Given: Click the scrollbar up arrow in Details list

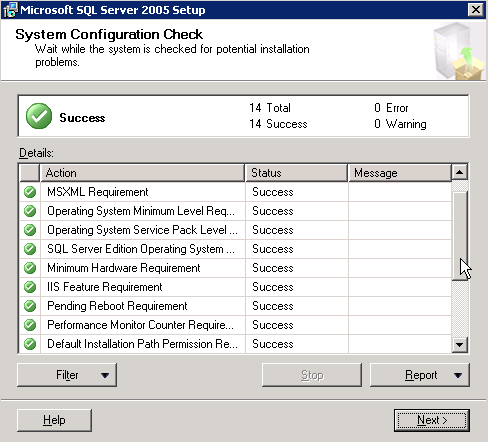Looking at the screenshot, I should coord(460,172).
